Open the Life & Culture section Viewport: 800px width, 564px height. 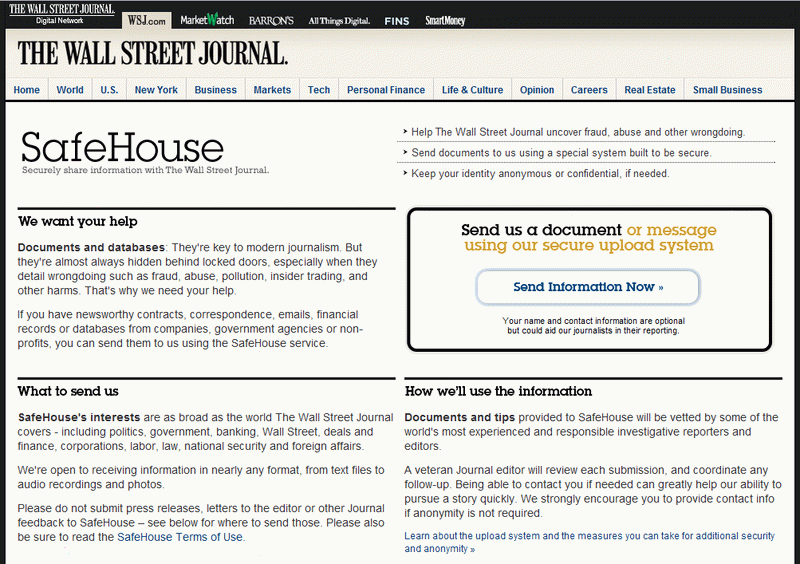472,90
